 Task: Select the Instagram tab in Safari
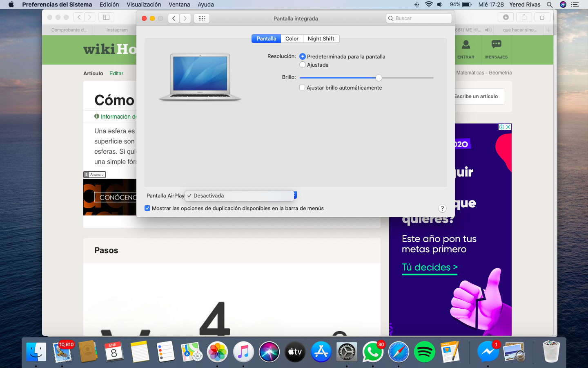[117, 30]
